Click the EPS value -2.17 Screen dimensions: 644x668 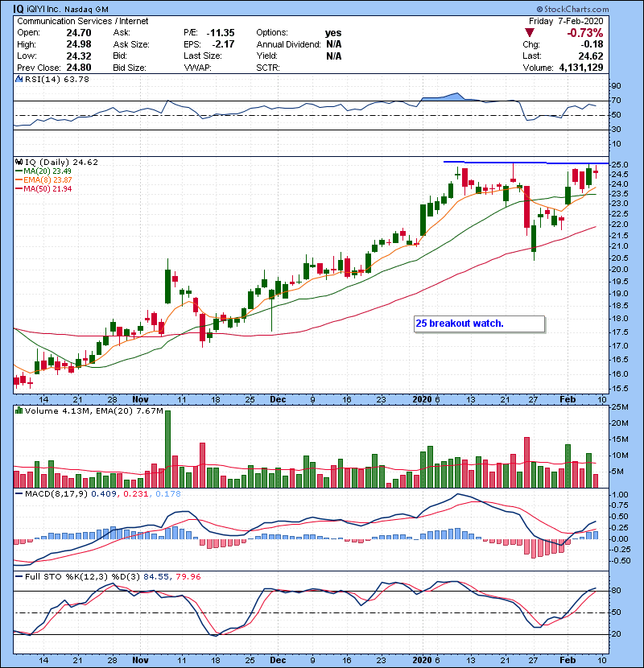click(223, 44)
